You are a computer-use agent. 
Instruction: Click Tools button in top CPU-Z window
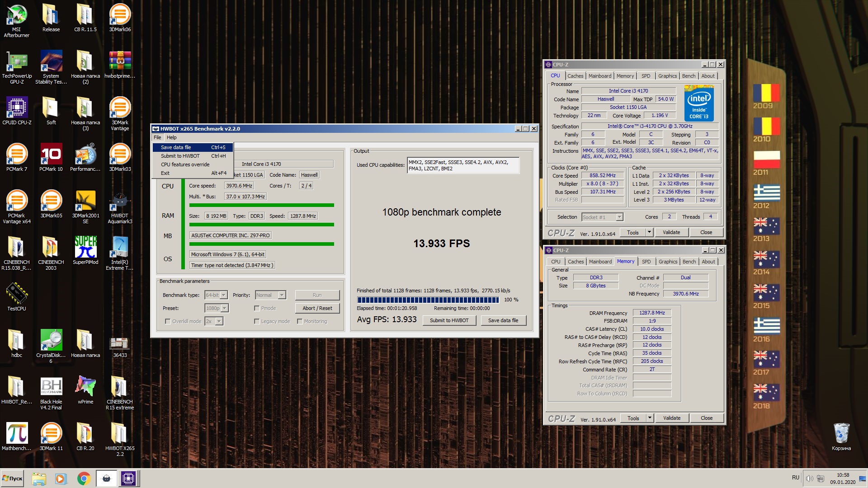633,232
